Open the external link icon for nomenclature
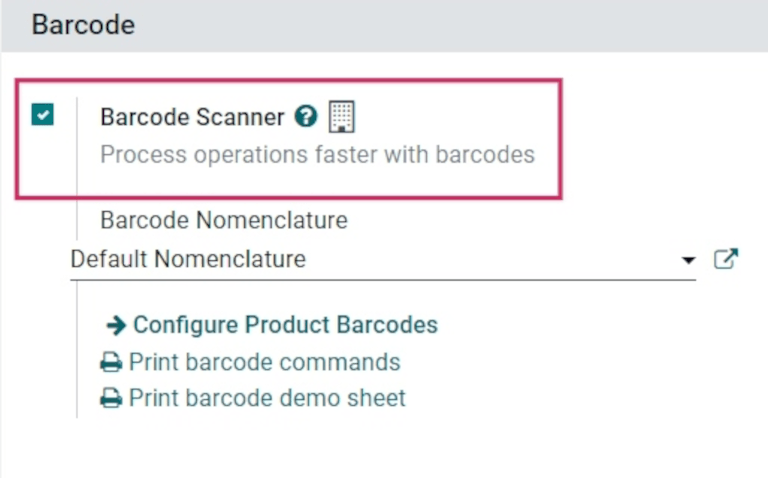 pos(725,259)
